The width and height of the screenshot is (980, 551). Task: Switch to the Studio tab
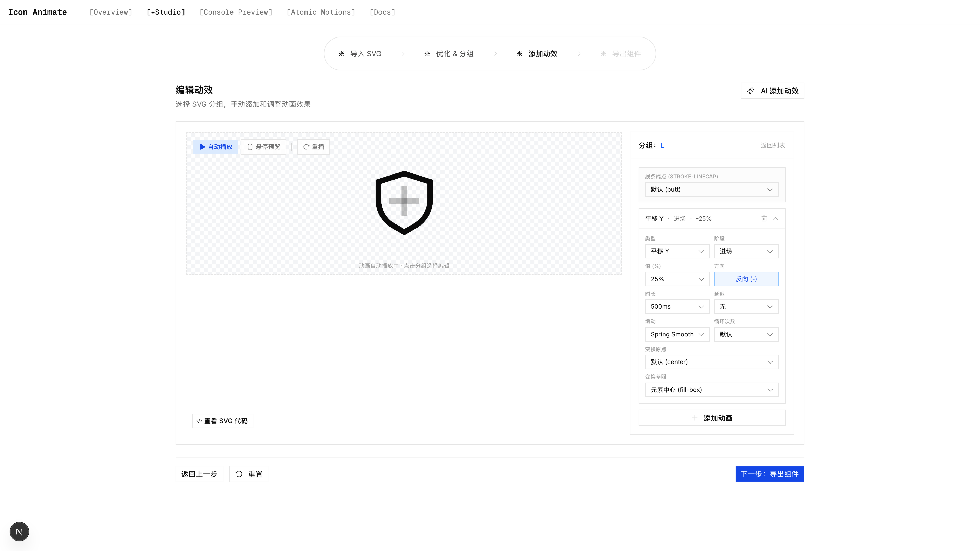(x=165, y=12)
